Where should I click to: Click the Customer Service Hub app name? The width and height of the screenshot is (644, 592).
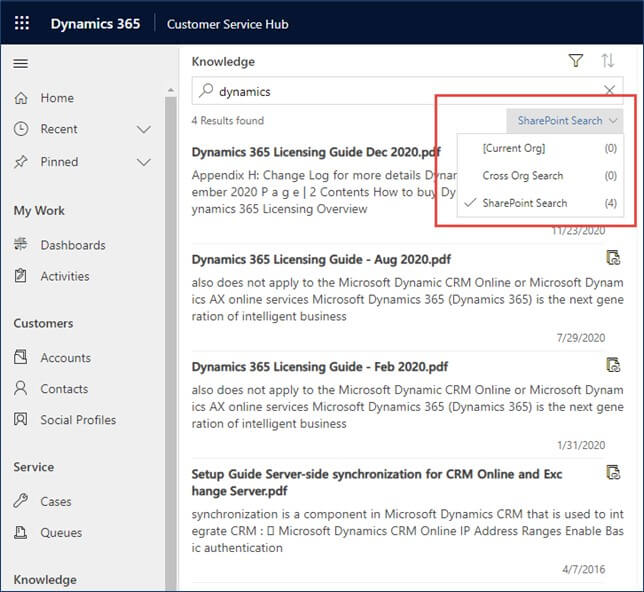coord(228,24)
